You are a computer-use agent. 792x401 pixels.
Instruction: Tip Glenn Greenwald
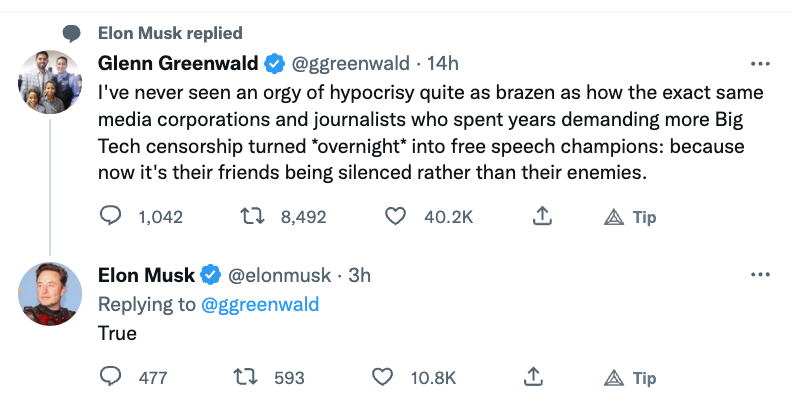click(630, 216)
